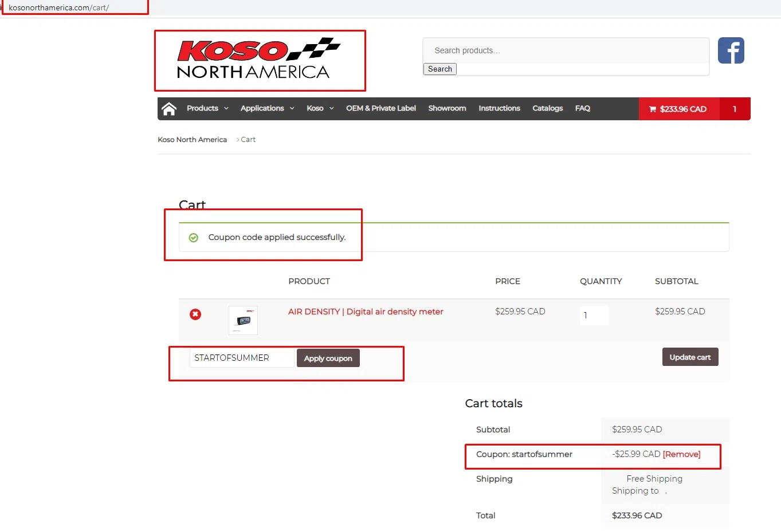Select the 'Coupon code applied successfully.' message

pyautogui.click(x=277, y=237)
